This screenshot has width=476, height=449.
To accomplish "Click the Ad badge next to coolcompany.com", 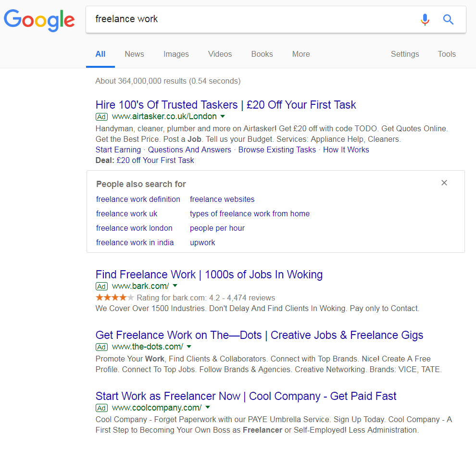I will point(102,408).
